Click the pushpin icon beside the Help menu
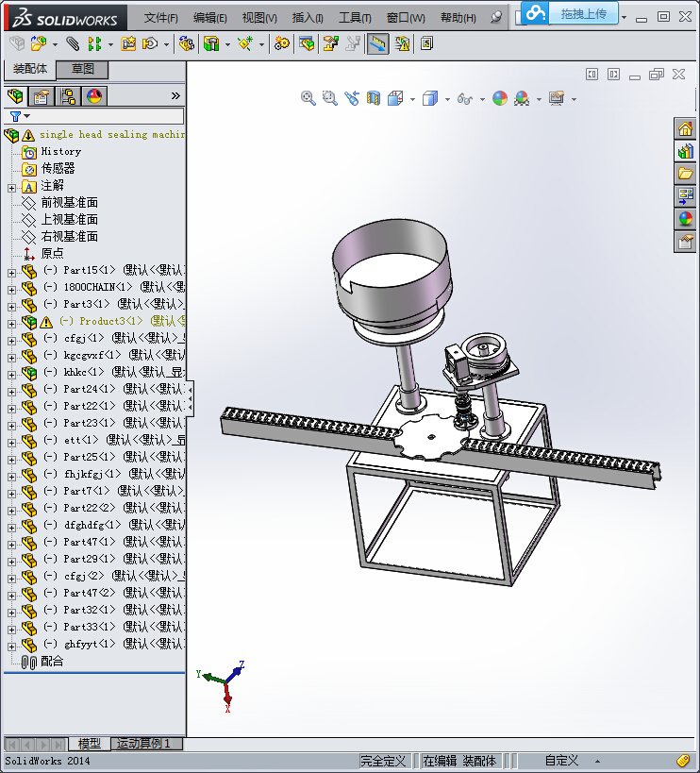 (496, 17)
